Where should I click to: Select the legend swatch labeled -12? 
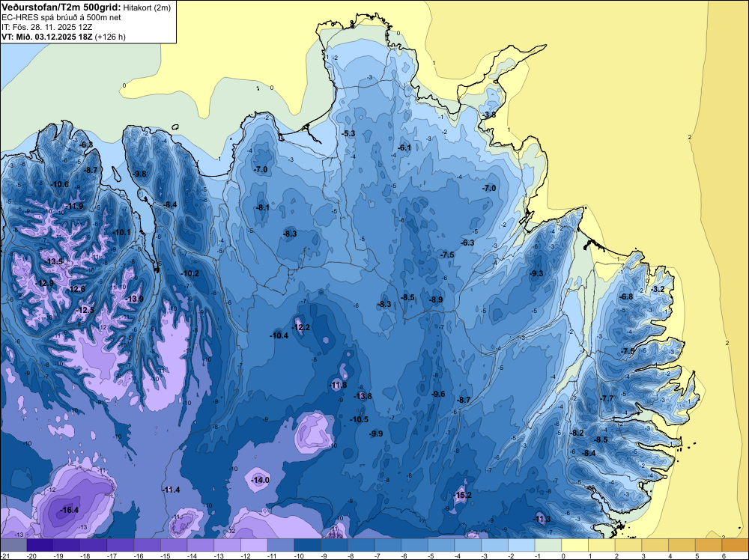tap(254, 545)
